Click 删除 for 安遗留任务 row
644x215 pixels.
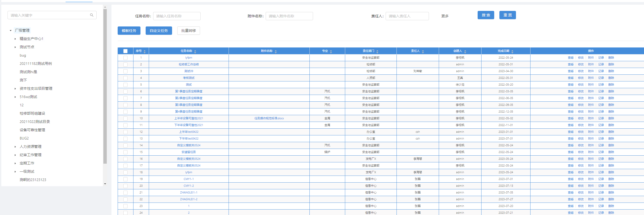pos(611,152)
